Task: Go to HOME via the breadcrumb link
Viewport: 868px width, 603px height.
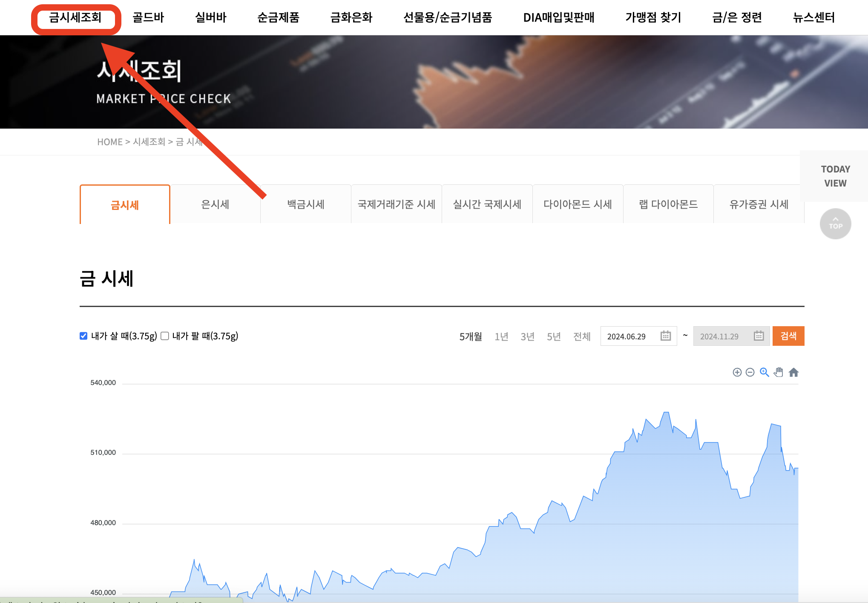Action: pos(110,142)
